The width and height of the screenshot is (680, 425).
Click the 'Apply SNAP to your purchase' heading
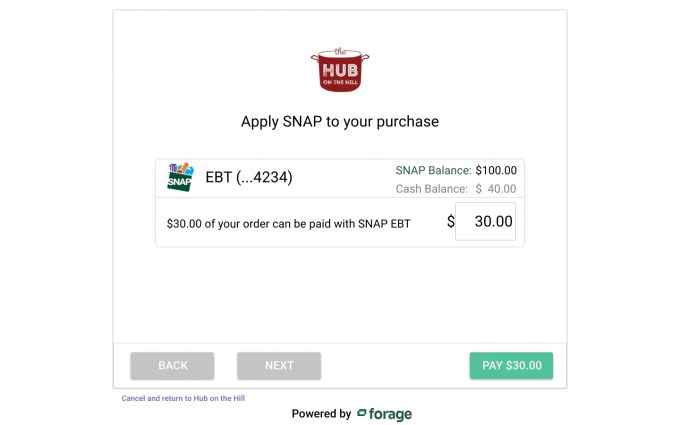340,122
